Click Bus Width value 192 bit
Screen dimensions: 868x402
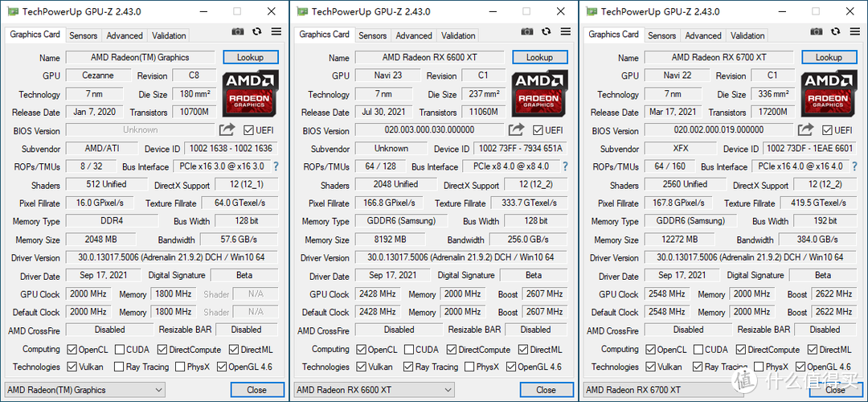tap(825, 221)
